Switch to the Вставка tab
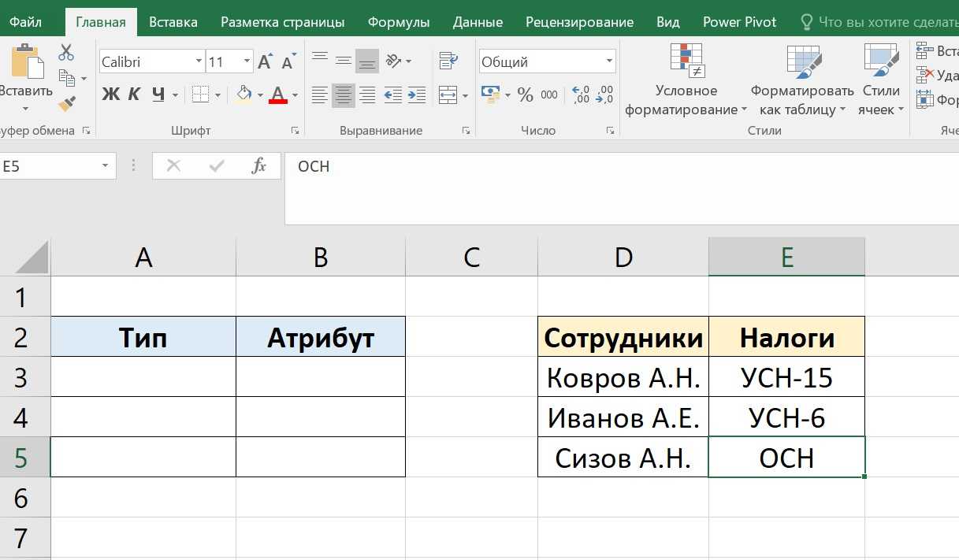The height and width of the screenshot is (560, 959). [x=173, y=22]
